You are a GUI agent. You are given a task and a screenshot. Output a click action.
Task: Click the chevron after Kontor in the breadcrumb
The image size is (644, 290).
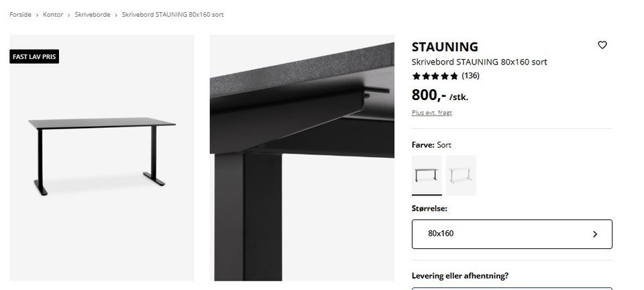(x=68, y=14)
